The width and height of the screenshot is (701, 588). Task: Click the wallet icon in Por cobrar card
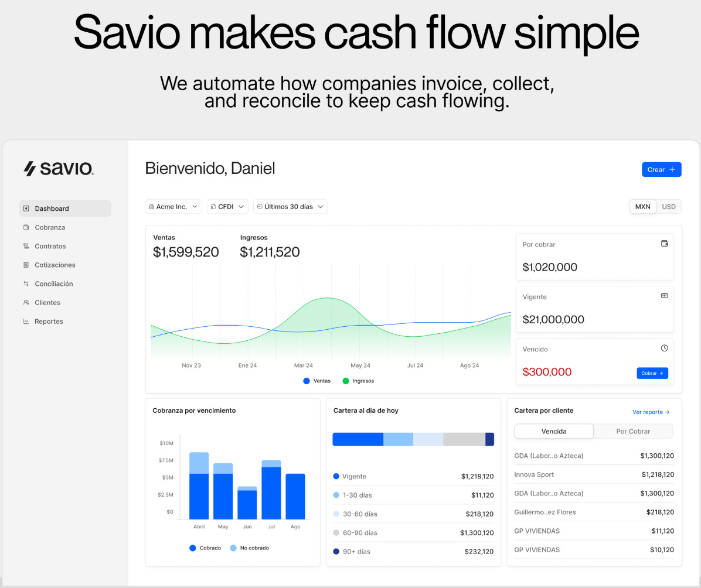(x=664, y=244)
